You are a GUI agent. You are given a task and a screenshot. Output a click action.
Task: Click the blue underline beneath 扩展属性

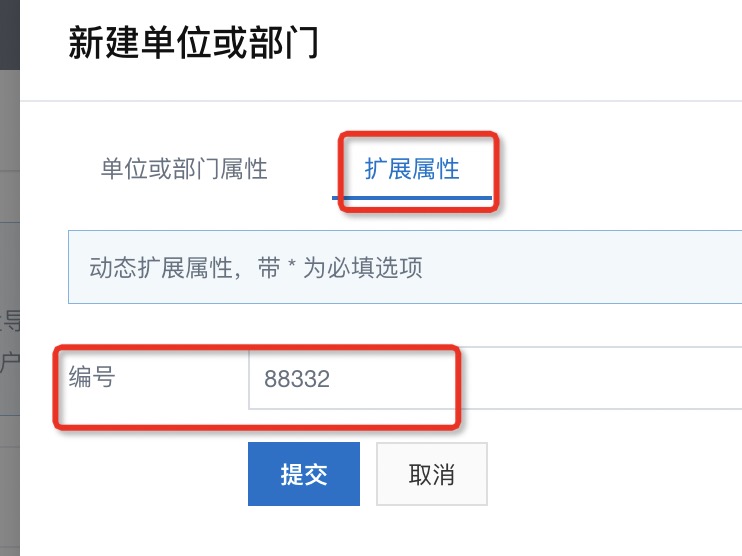pos(412,198)
